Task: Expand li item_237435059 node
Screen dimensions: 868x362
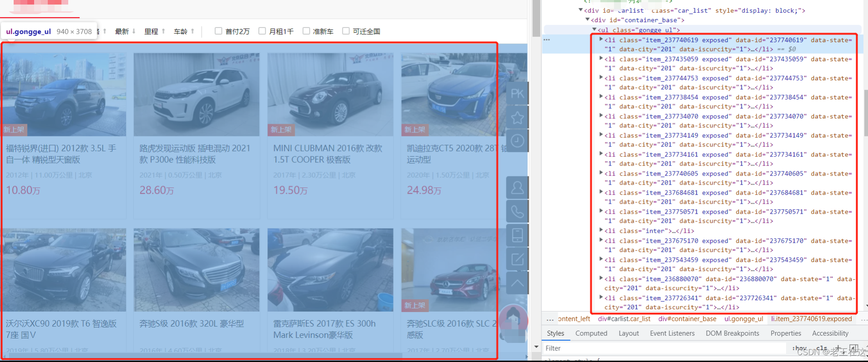Action: [x=601, y=59]
